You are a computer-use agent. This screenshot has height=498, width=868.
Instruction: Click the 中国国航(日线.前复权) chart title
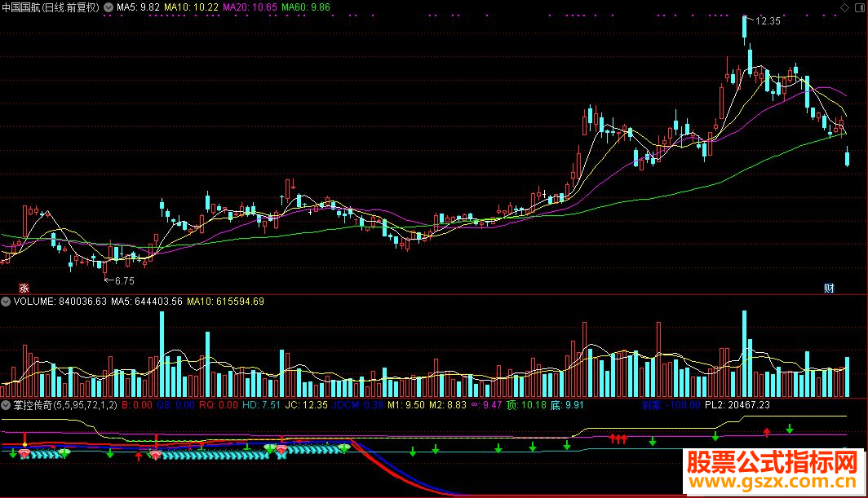pos(51,7)
